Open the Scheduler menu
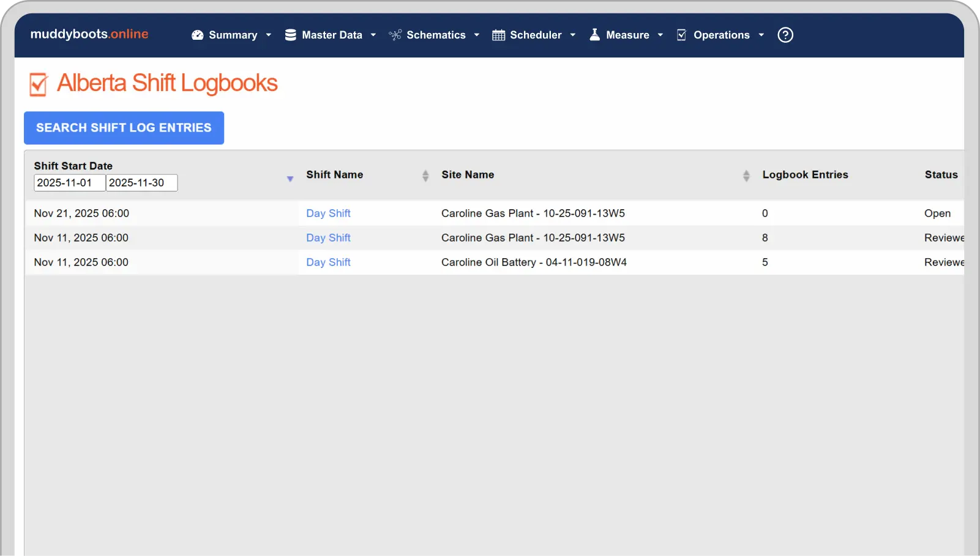The width and height of the screenshot is (980, 556). coord(535,35)
